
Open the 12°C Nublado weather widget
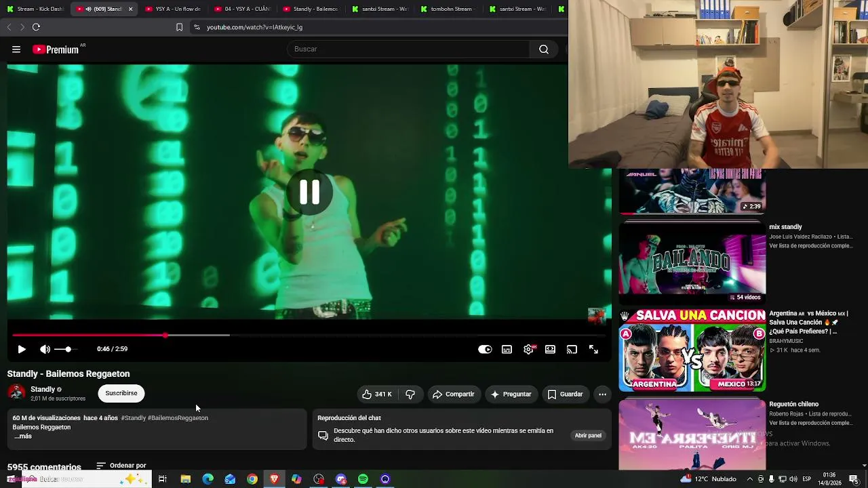708,479
